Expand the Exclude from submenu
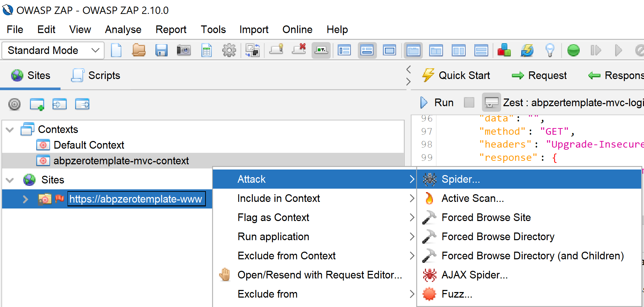The height and width of the screenshot is (307, 644). (314, 294)
